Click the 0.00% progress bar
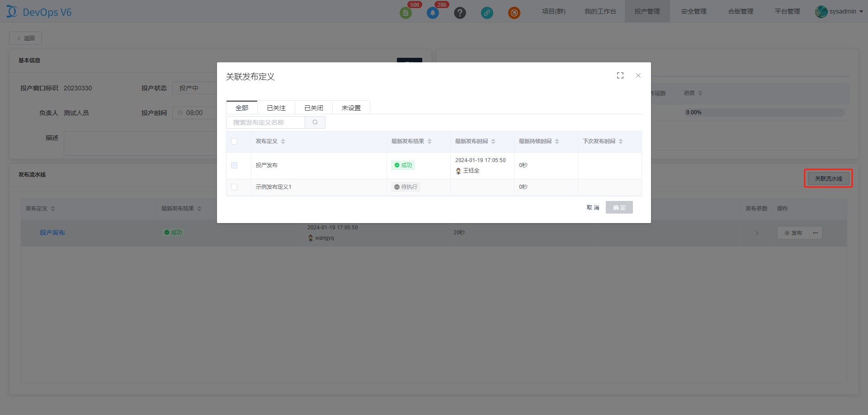868x415 pixels. tap(764, 112)
